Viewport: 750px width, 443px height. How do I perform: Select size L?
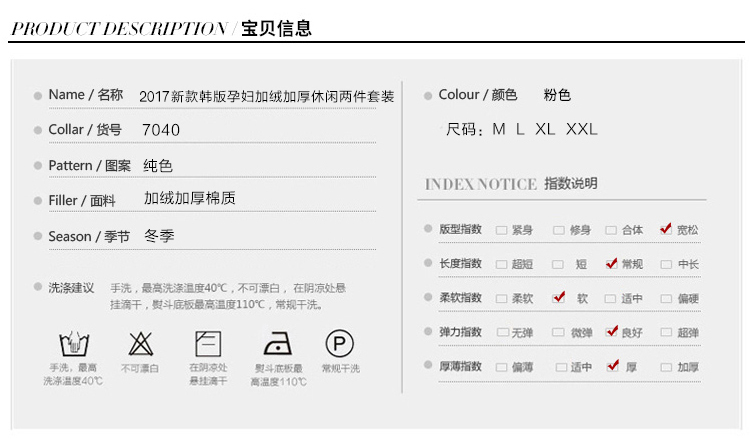[x=520, y=129]
